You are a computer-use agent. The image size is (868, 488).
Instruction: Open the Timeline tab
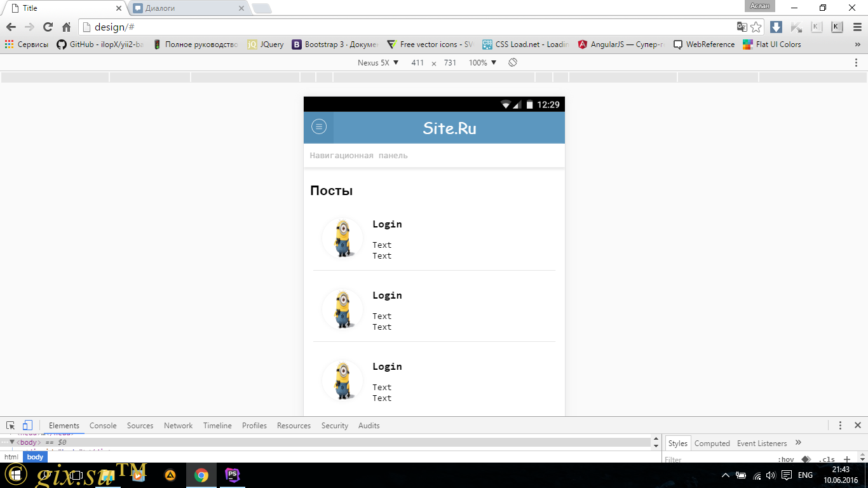(x=217, y=426)
